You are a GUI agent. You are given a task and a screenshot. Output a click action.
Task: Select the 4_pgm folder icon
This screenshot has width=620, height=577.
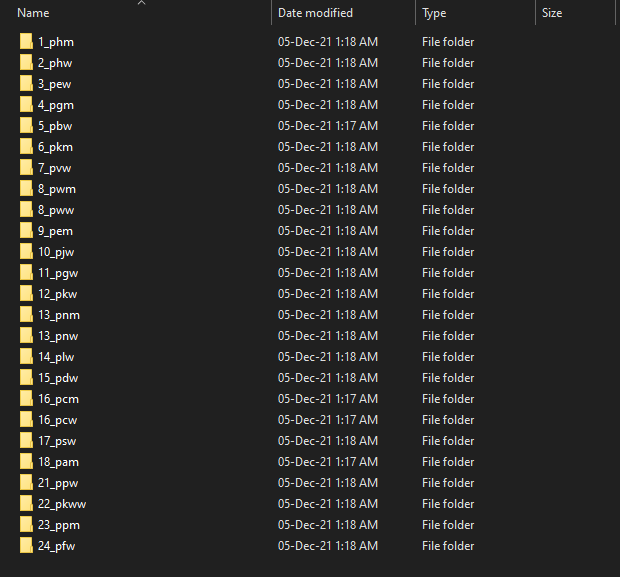26,105
